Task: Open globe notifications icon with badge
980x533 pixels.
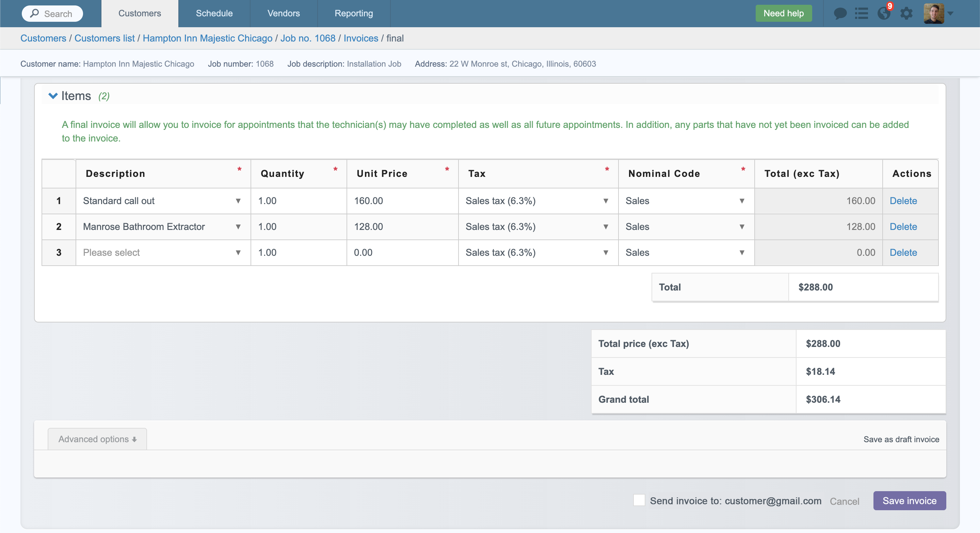Action: tap(883, 14)
